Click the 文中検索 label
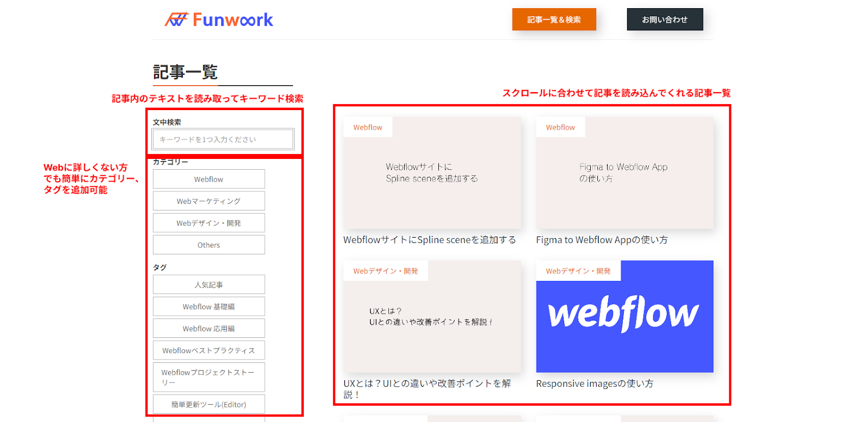868x422 pixels. tap(167, 122)
